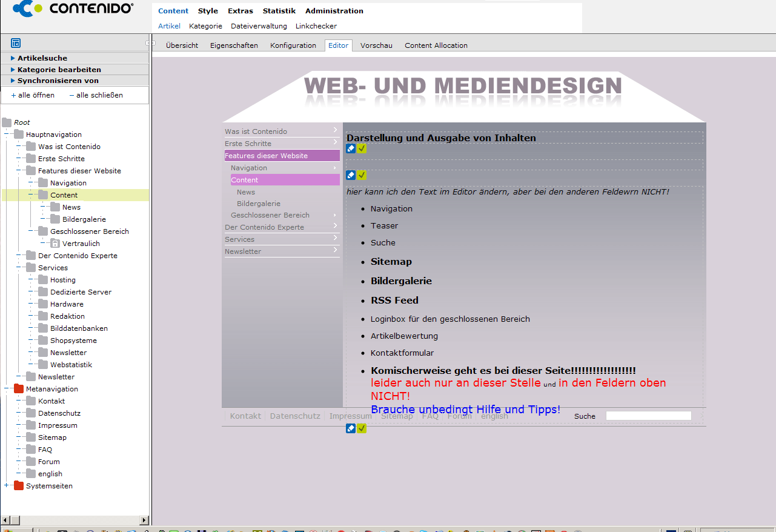Click the 'alle schließen' link
This screenshot has height=532, width=776.
99,95
